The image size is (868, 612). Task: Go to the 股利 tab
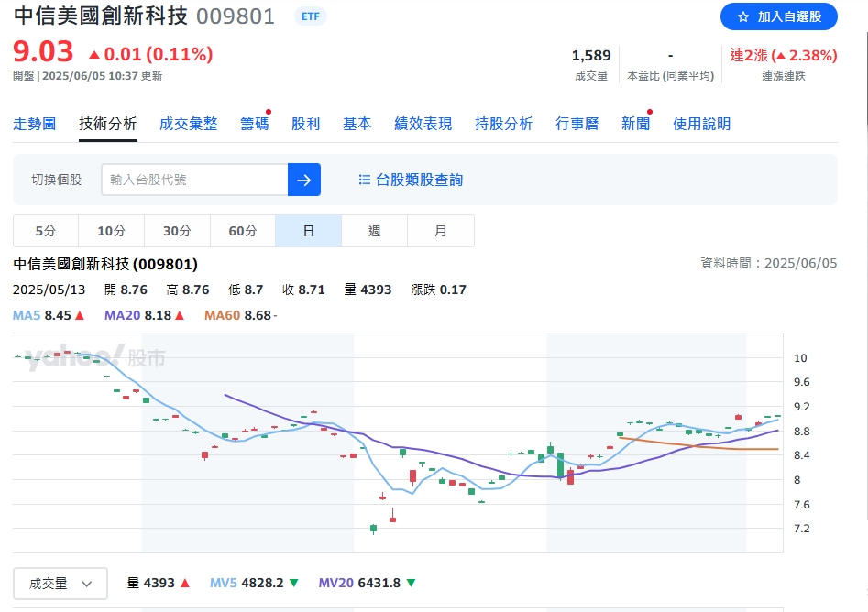[306, 124]
